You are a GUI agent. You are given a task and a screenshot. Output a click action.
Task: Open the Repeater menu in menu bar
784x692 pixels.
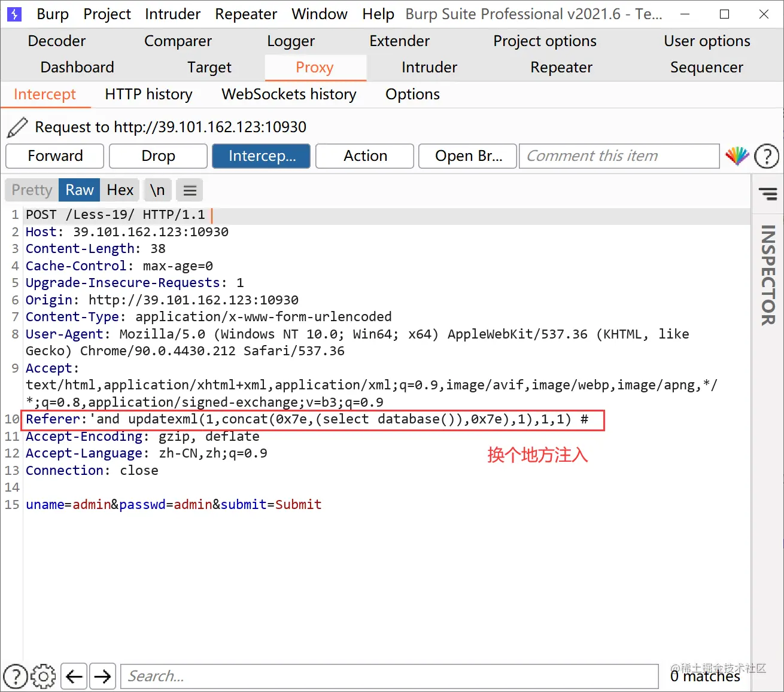point(246,14)
